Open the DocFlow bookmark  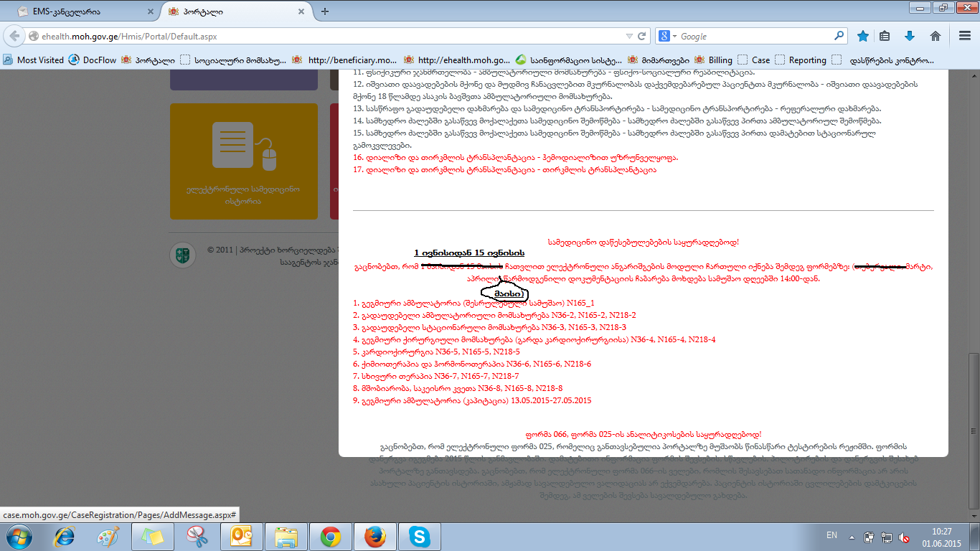coord(93,60)
